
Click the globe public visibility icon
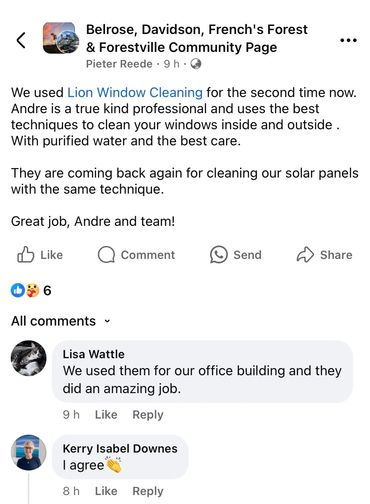tap(196, 63)
